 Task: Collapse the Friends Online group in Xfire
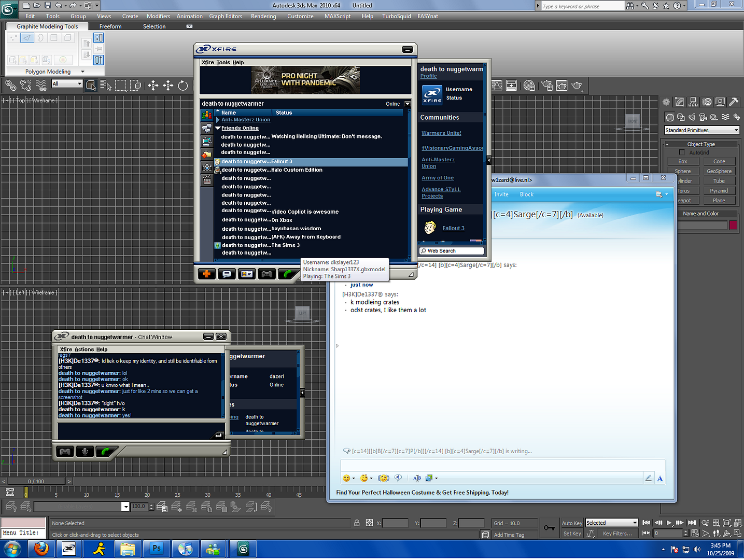point(218,128)
